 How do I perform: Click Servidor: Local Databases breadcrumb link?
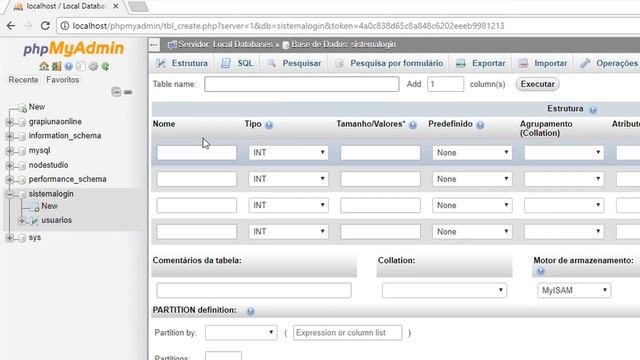[x=225, y=44]
